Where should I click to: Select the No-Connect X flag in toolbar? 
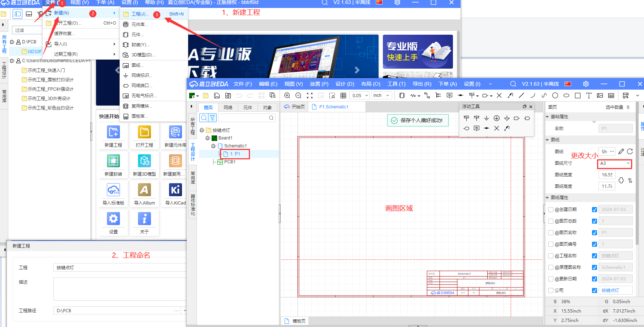tap(499, 95)
